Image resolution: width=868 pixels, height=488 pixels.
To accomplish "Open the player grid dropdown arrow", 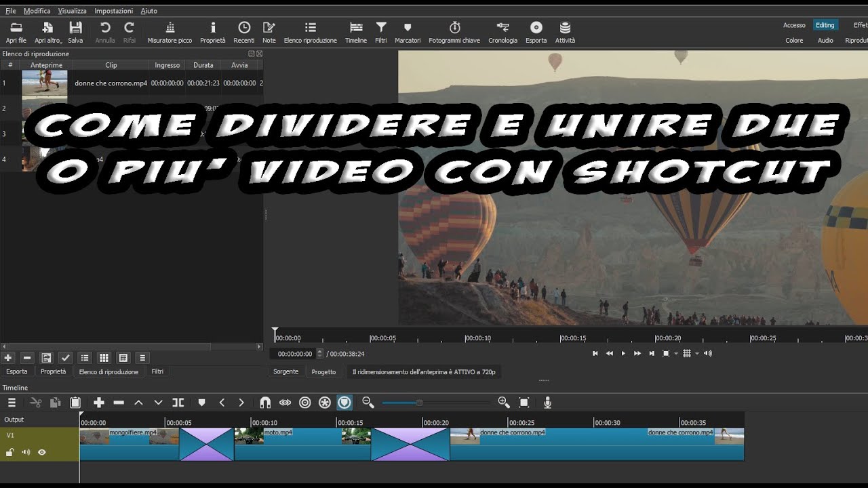I will 696,353.
